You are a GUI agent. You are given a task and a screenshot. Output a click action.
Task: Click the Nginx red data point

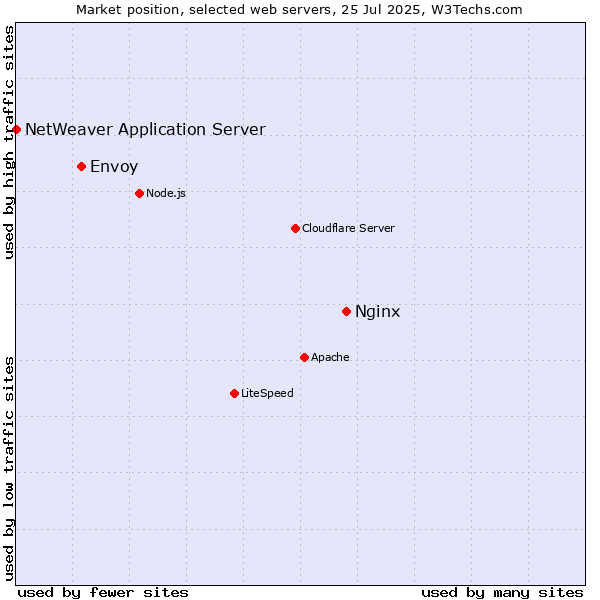click(x=347, y=312)
